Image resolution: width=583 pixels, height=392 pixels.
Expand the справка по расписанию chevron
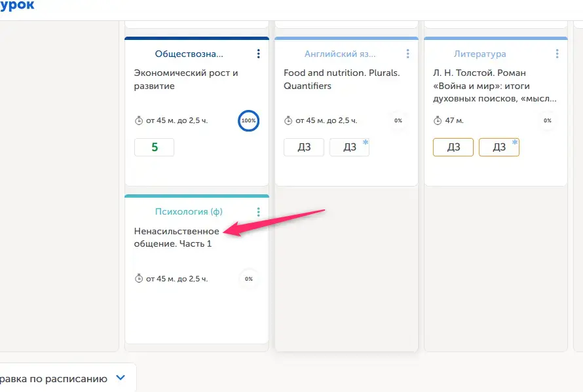[x=121, y=378]
